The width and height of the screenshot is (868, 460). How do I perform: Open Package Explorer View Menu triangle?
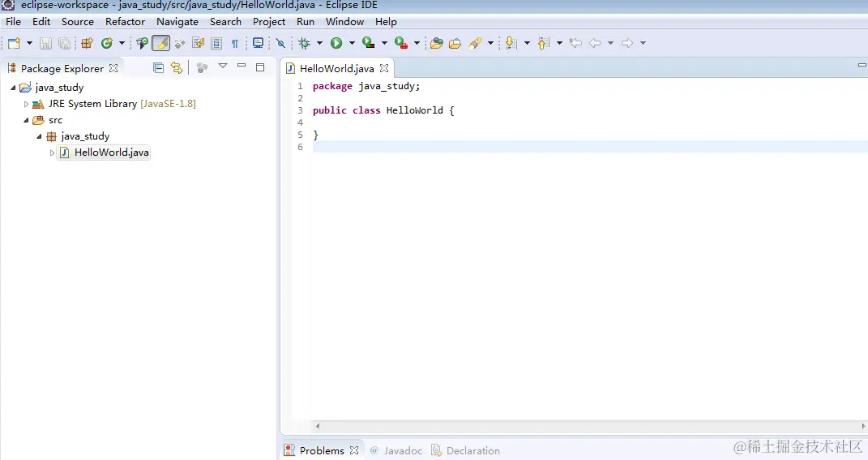coord(223,66)
